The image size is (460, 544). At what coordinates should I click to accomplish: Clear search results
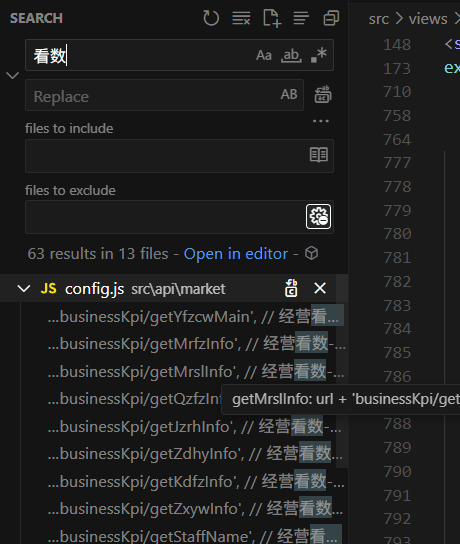pos(241,18)
